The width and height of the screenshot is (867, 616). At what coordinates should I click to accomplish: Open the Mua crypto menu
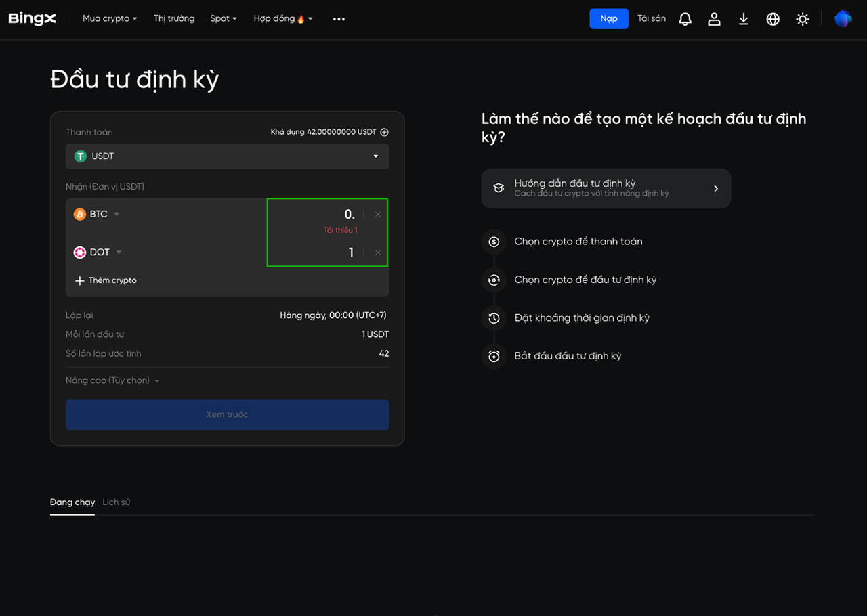click(x=110, y=19)
